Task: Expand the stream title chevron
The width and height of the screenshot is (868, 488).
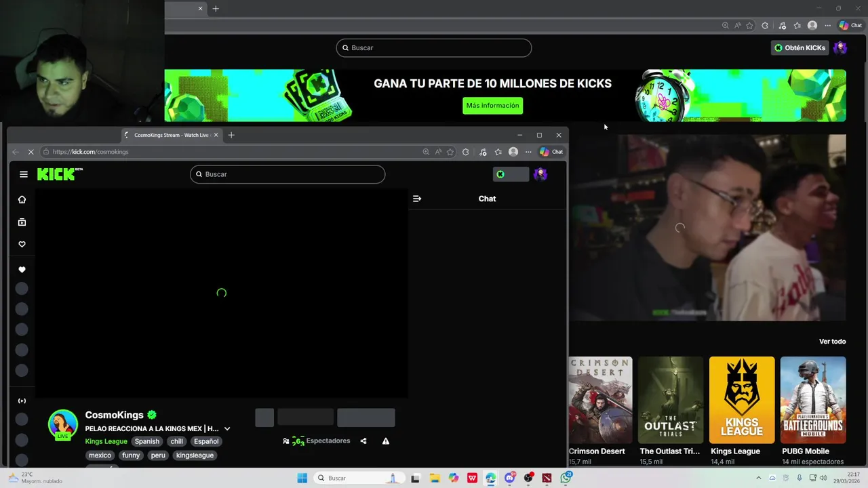Action: point(227,428)
